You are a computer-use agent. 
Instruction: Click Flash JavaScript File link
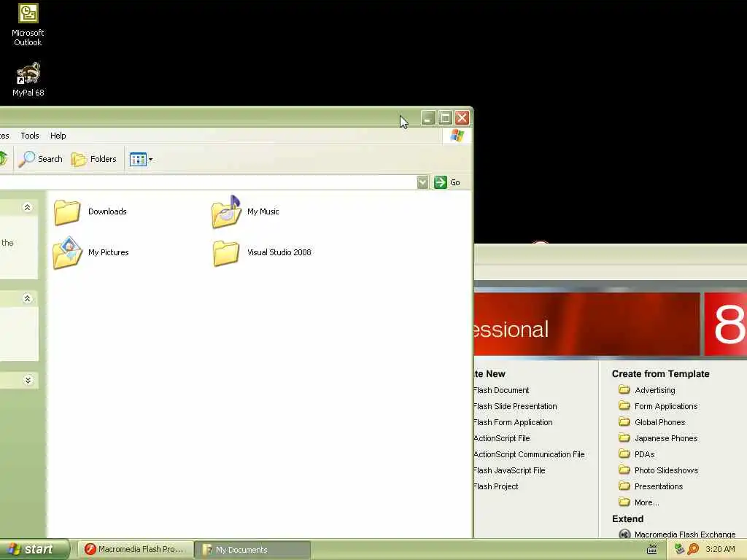click(x=509, y=470)
